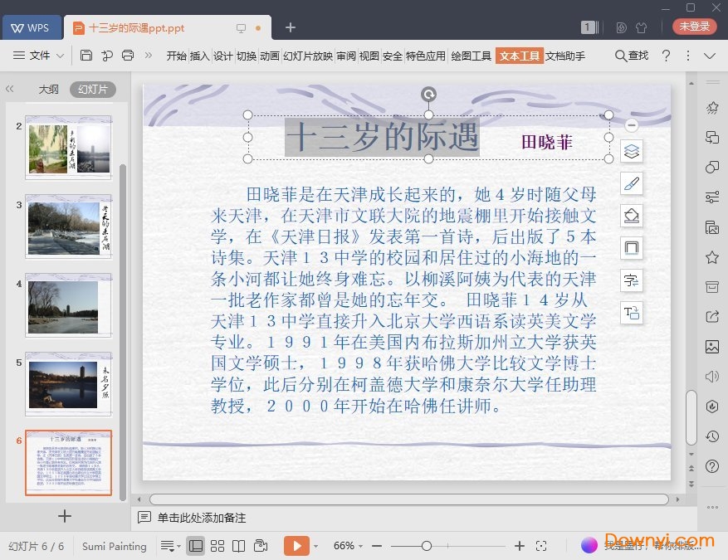The height and width of the screenshot is (560, 728).
Task: Click the 未登录 login button
Action: coord(694,26)
